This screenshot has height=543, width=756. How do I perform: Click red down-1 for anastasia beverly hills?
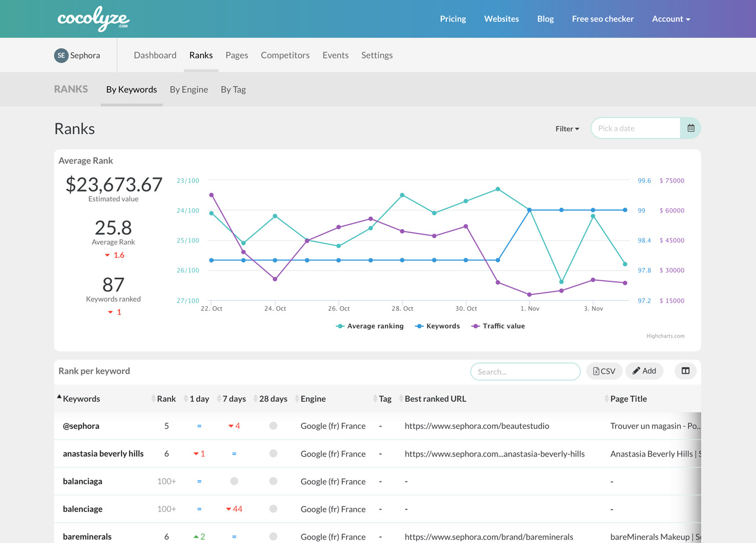point(199,454)
